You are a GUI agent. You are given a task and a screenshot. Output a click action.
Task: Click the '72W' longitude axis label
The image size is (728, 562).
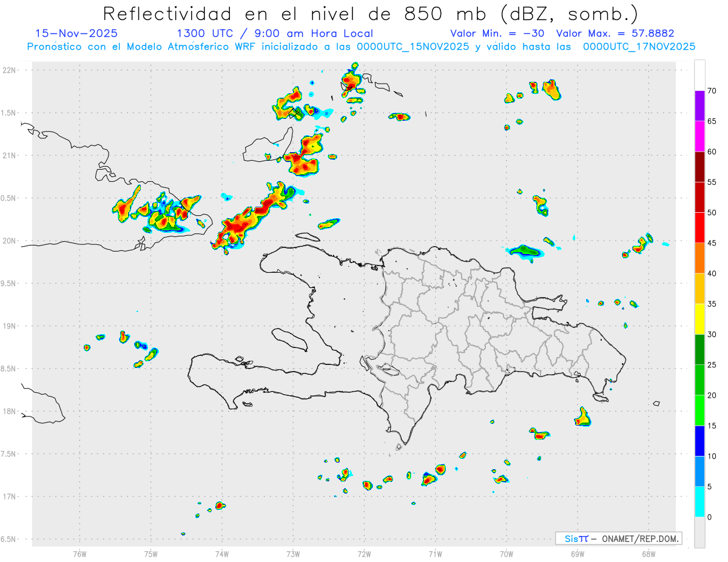[x=364, y=554]
